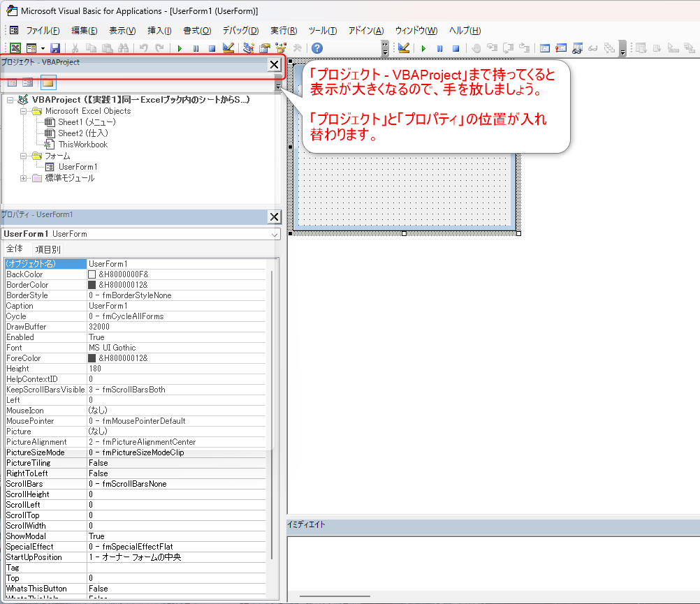The height and width of the screenshot is (604, 700).
Task: Open the Watch Window icon
Action: (577, 48)
